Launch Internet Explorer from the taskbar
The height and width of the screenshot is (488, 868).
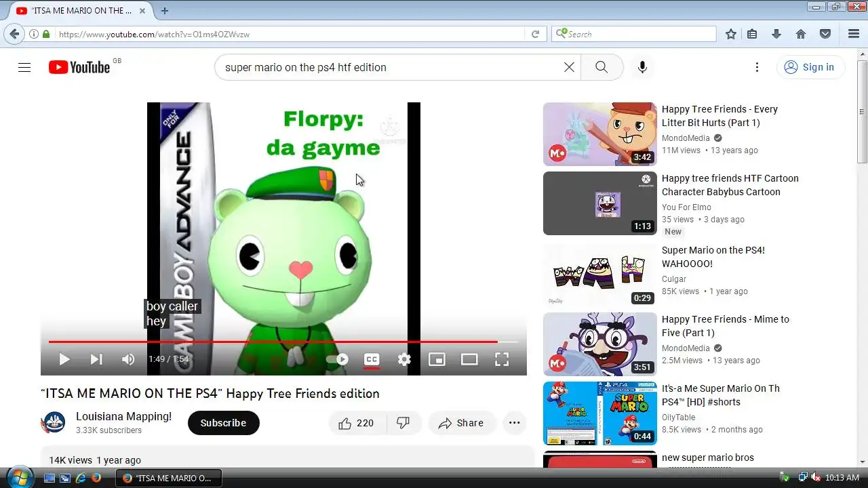81,478
